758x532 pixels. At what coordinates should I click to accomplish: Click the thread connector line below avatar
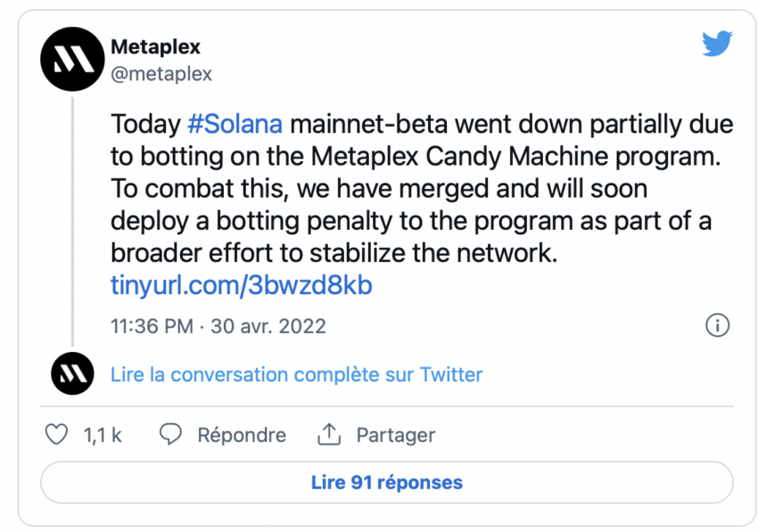[x=72, y=221]
